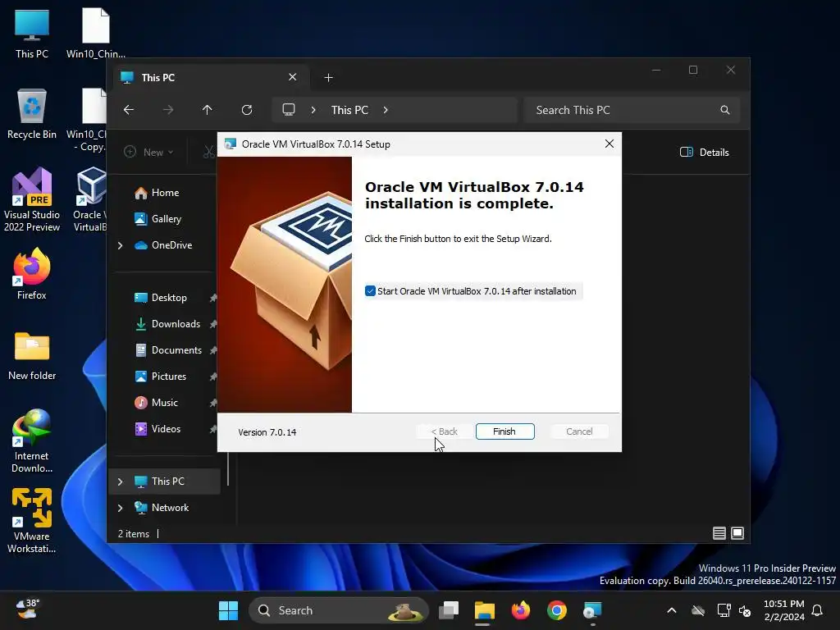The height and width of the screenshot is (630, 840).
Task: Switch to large thumbnails view
Action: pyautogui.click(x=737, y=533)
